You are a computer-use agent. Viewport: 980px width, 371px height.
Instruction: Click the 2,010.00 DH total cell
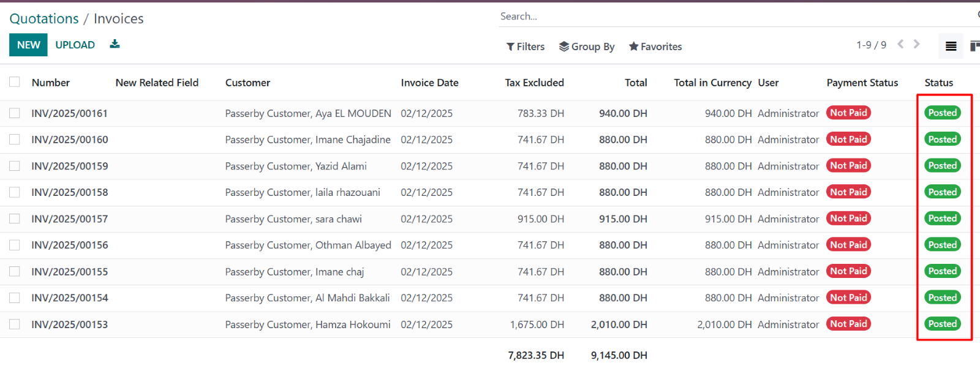click(619, 324)
